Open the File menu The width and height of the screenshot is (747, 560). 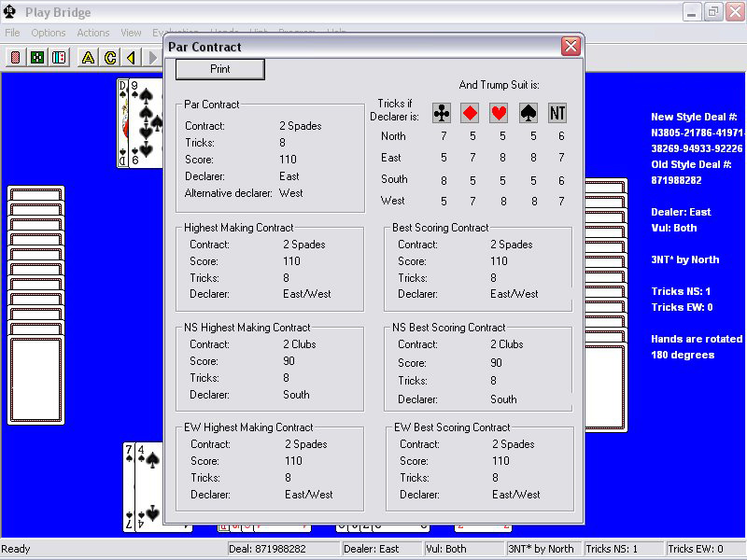tap(12, 33)
